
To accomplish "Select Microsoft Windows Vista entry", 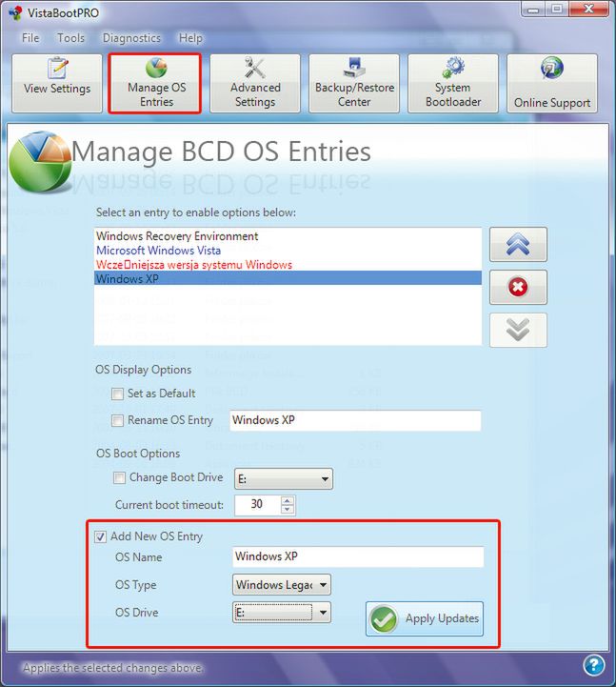I will tap(288, 251).
